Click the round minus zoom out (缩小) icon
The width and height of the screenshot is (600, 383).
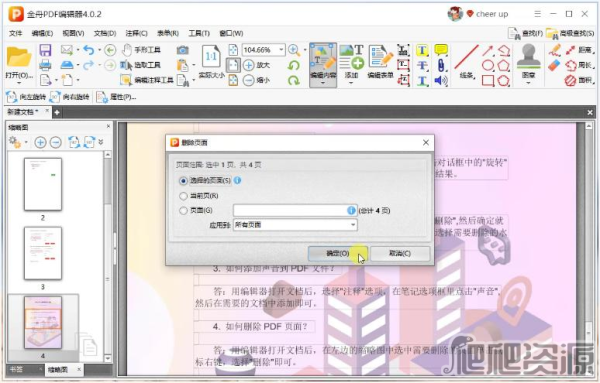point(249,80)
